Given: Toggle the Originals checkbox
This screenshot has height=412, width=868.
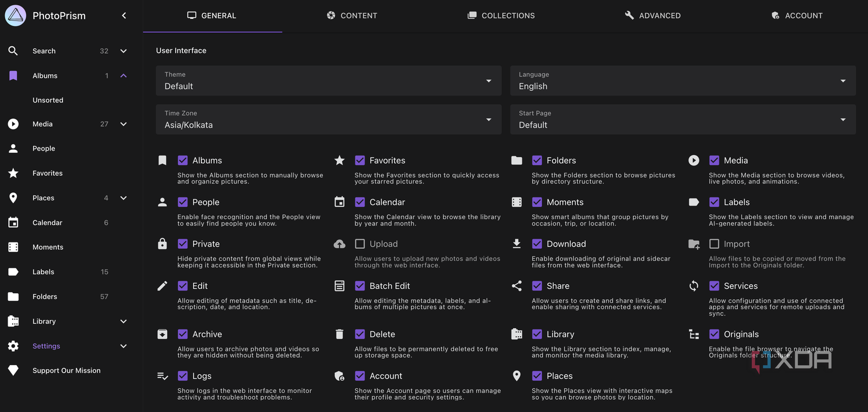Looking at the screenshot, I should coord(714,334).
